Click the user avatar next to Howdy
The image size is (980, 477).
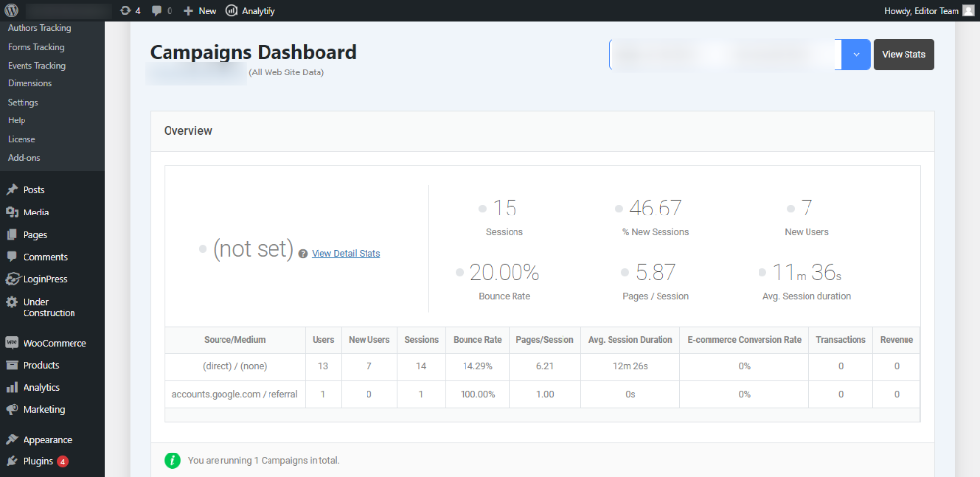(x=968, y=10)
